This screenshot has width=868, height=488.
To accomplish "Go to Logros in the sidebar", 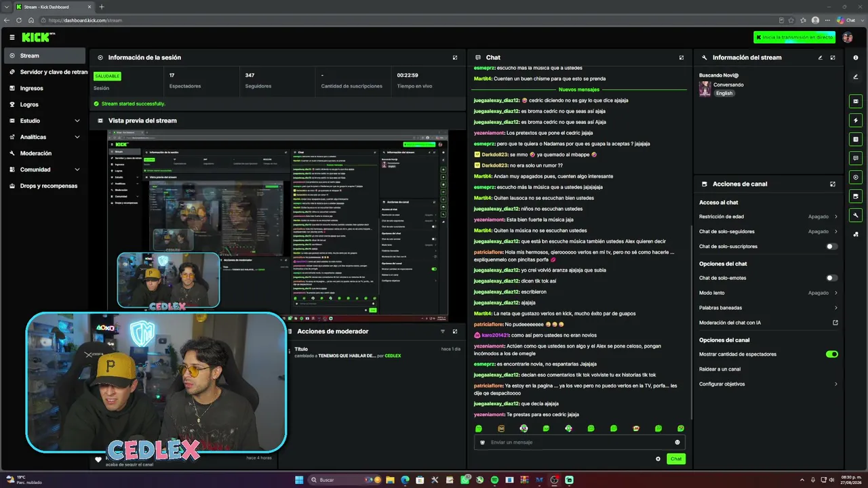I will pos(46,104).
